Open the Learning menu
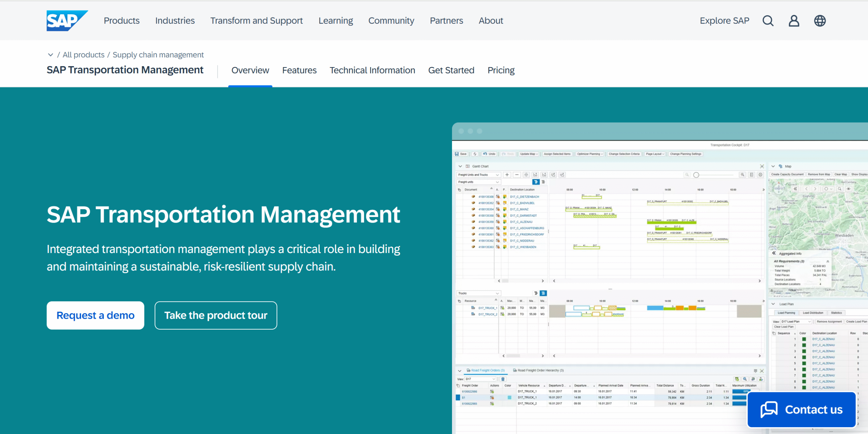The width and height of the screenshot is (868, 434). (x=336, y=21)
